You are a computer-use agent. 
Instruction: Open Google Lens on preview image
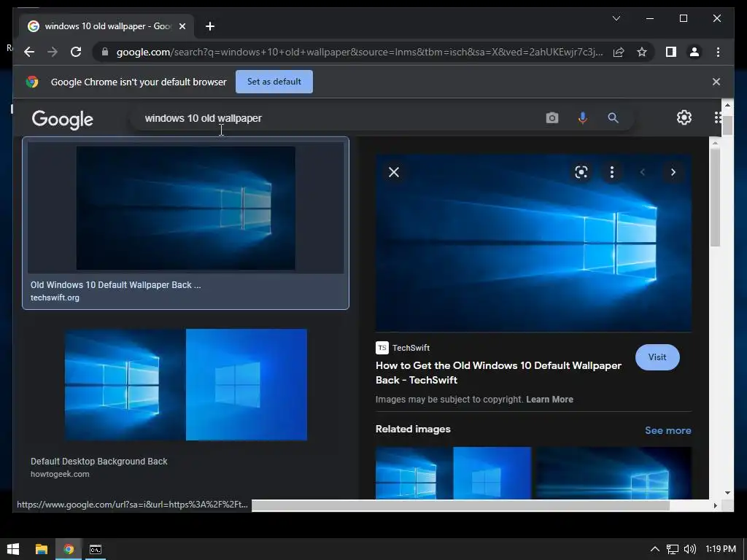[x=581, y=172]
